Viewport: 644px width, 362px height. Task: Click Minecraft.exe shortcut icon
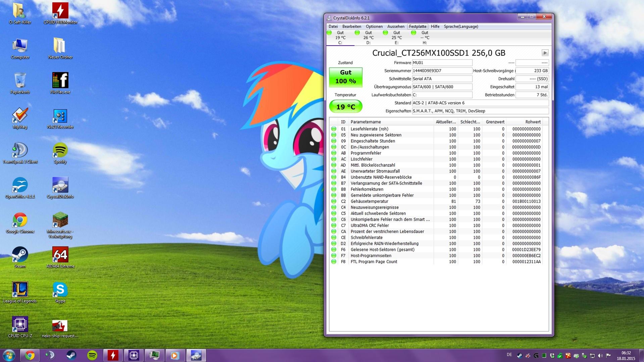[x=60, y=225]
